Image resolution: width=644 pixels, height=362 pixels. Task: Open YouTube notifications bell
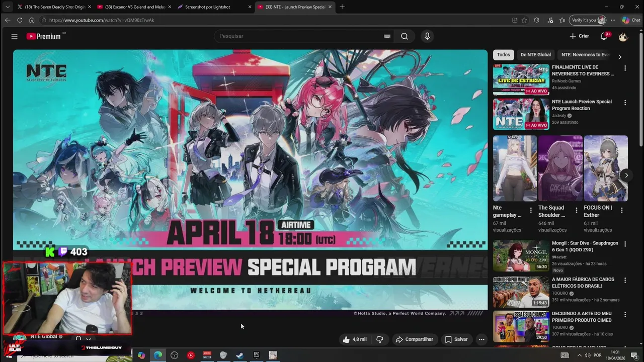click(x=604, y=36)
